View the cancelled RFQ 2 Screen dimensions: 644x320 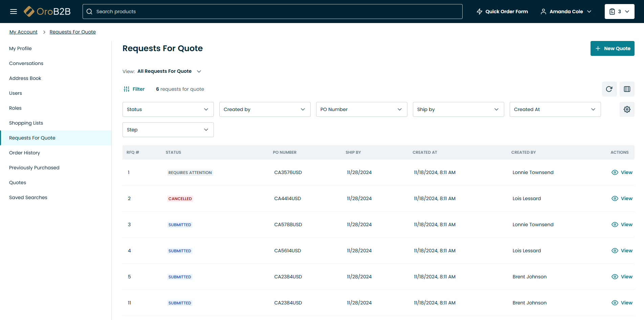pyautogui.click(x=622, y=198)
